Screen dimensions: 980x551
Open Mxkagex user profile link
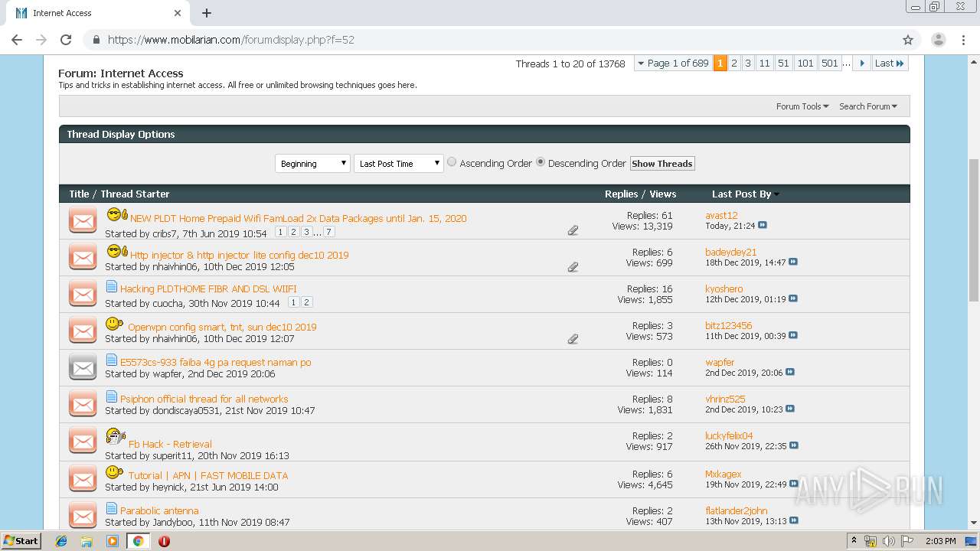click(x=724, y=474)
